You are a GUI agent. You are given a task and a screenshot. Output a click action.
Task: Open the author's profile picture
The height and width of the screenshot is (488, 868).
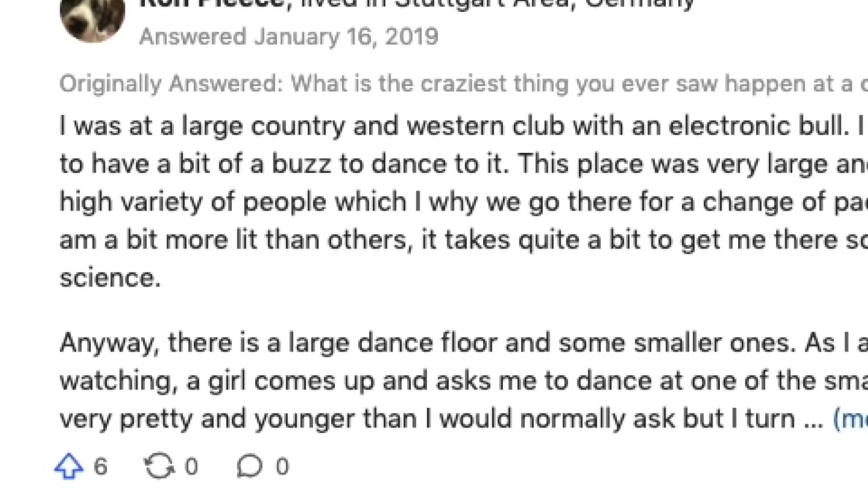[92, 17]
